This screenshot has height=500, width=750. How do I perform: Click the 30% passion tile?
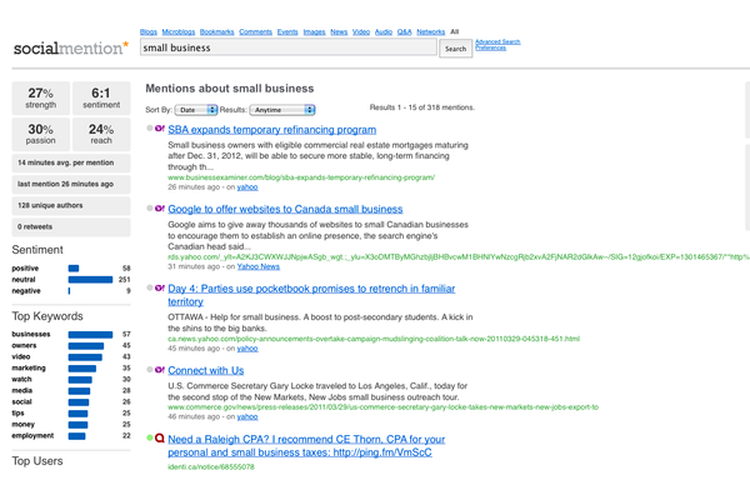[41, 134]
